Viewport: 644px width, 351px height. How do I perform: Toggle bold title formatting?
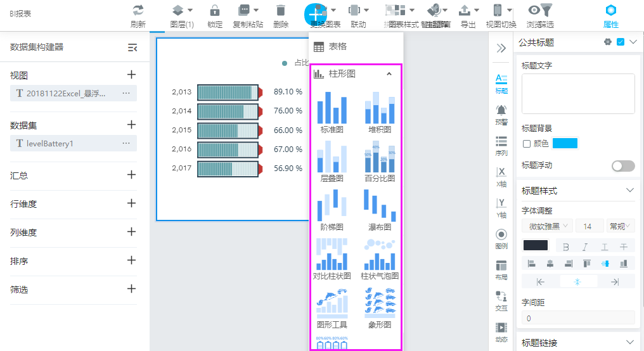(566, 246)
